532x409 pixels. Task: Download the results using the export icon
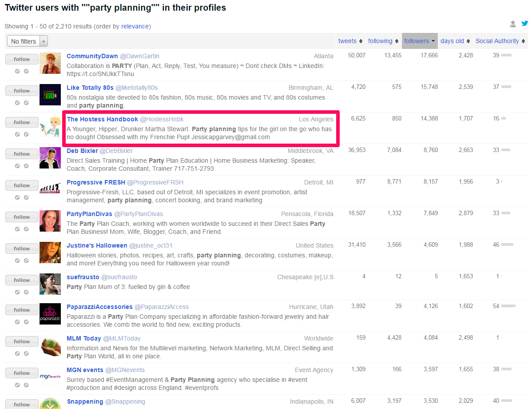click(512, 24)
